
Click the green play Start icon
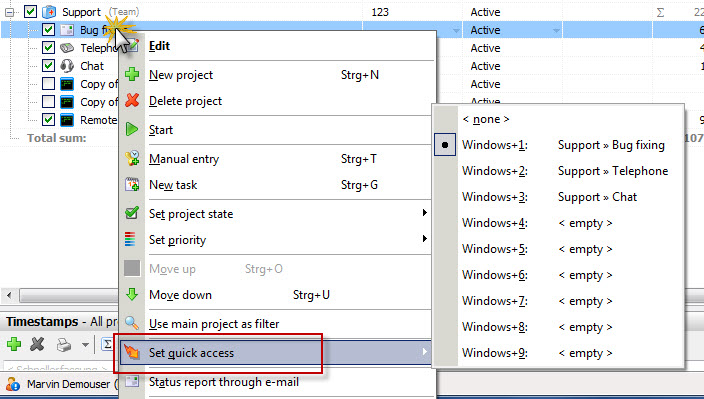tap(132, 129)
